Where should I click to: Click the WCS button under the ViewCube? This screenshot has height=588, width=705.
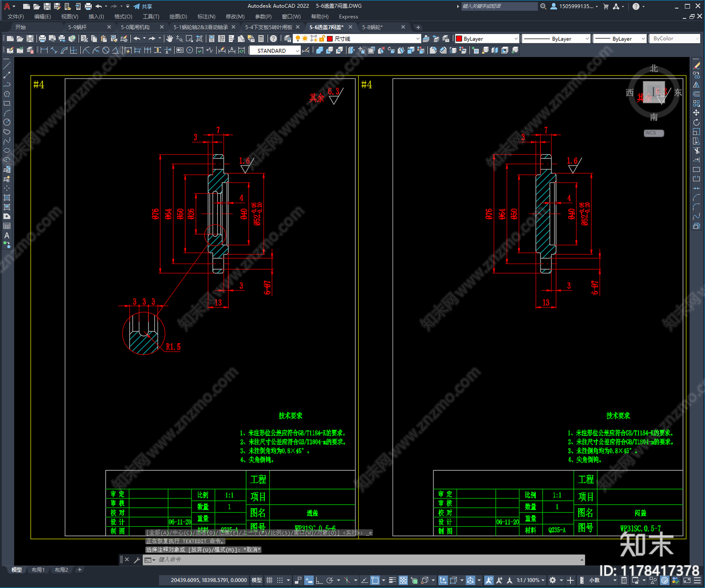point(653,133)
